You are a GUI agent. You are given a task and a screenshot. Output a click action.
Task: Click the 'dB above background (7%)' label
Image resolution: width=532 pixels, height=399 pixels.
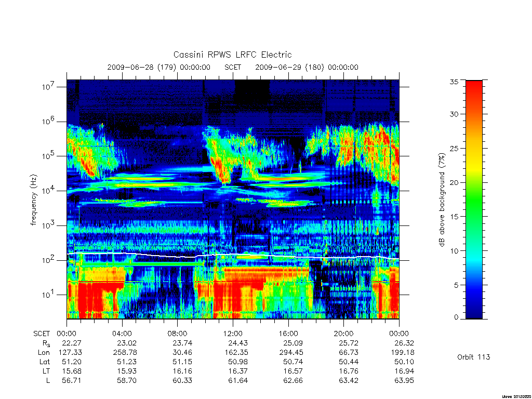click(442, 199)
